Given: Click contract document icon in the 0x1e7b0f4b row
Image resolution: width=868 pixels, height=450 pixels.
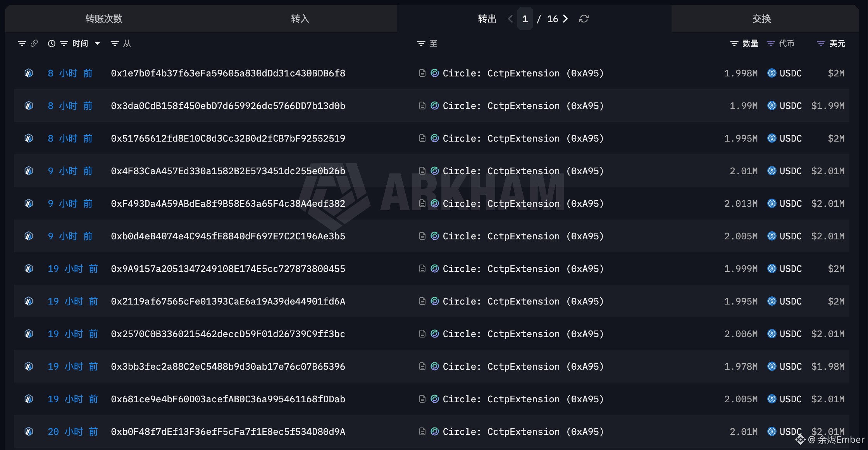Looking at the screenshot, I should 422,73.
